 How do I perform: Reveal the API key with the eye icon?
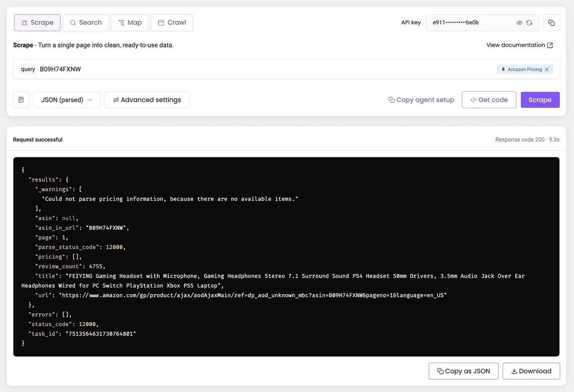coord(519,23)
